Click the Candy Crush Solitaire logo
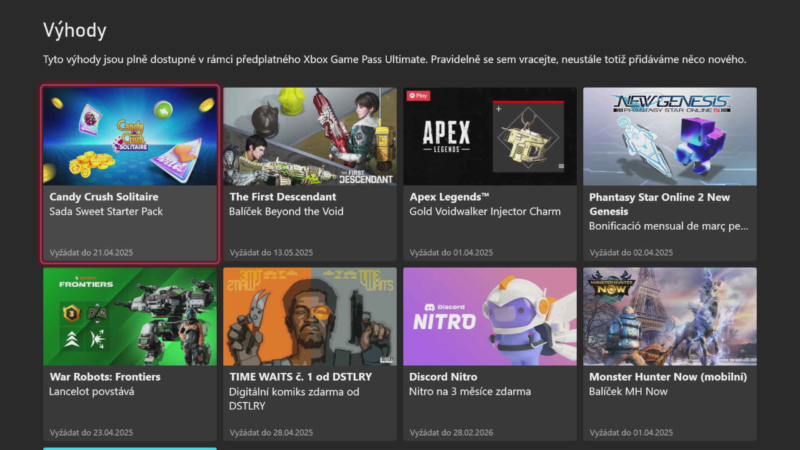The image size is (800, 450). click(x=138, y=135)
